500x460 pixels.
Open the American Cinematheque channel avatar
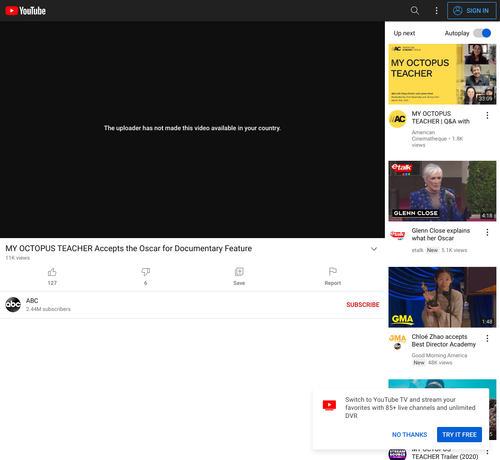coord(397,119)
